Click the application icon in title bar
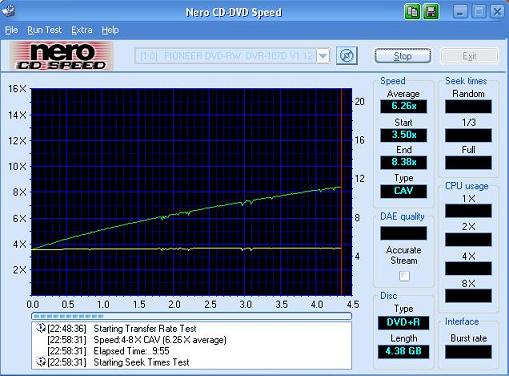This screenshot has width=509, height=376. click(8, 11)
